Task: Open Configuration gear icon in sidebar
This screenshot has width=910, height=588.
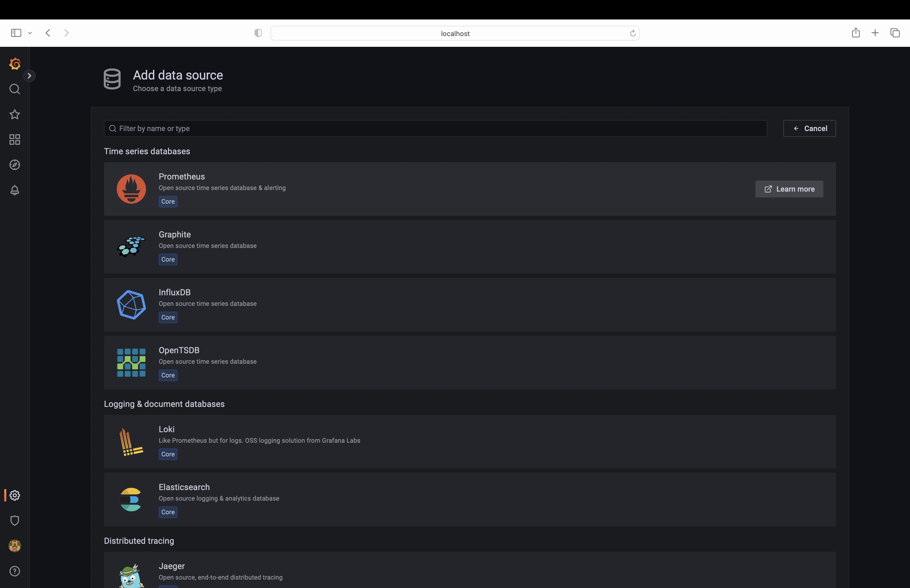Action: [x=14, y=495]
